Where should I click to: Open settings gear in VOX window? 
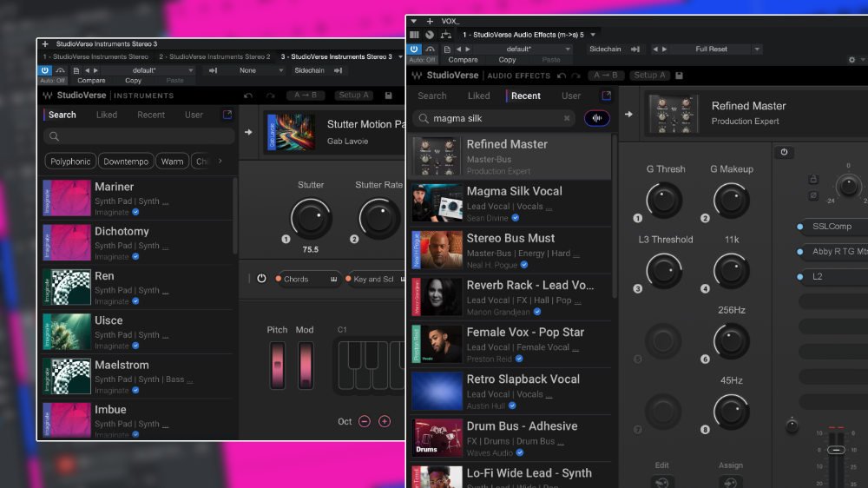point(852,59)
